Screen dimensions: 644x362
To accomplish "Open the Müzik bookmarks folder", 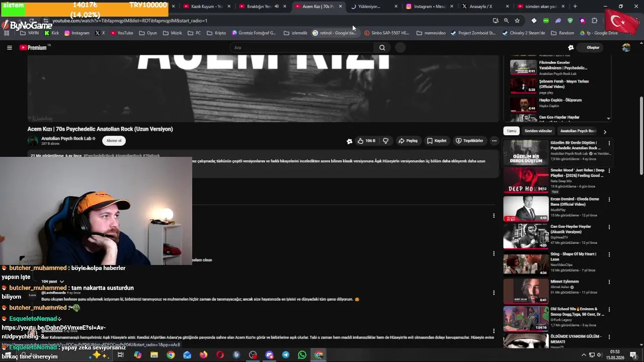I will point(173,33).
